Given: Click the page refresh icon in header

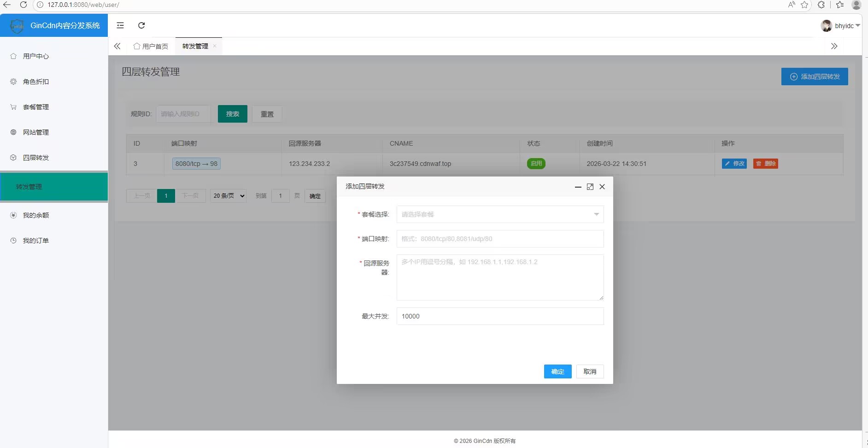Looking at the screenshot, I should pos(141,25).
